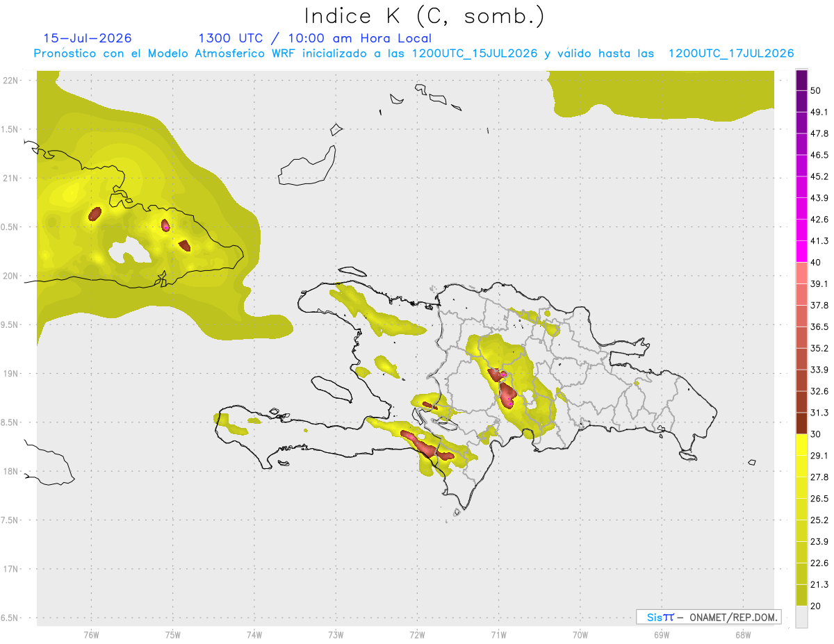Viewport: 834px width, 644px height.
Task: Click the colorbar value 27.8
Action: (x=819, y=477)
